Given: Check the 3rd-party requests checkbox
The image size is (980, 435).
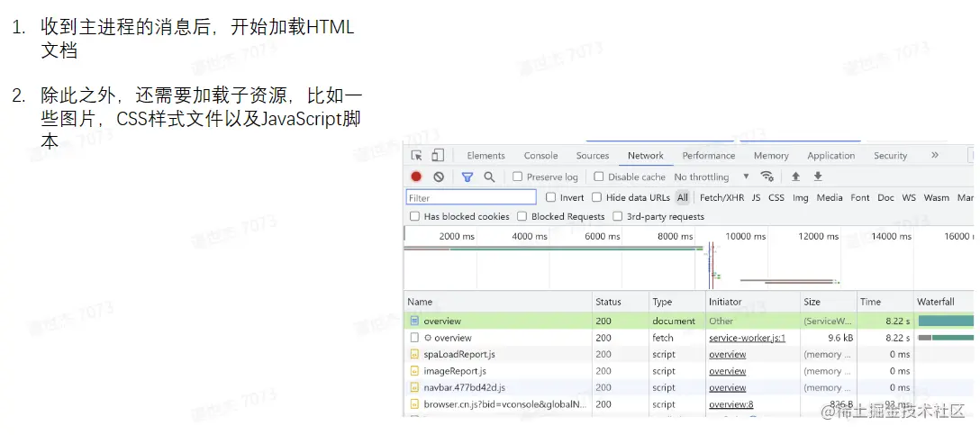Looking at the screenshot, I should (x=618, y=216).
